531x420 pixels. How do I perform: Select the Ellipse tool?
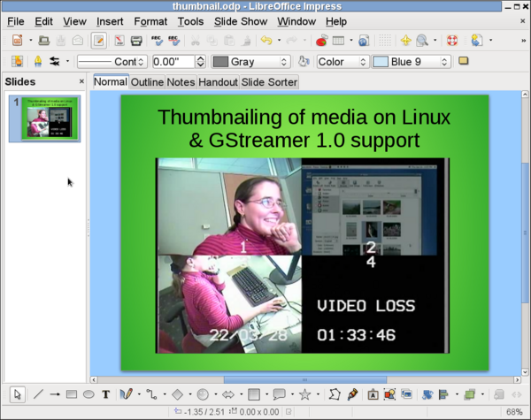[x=88, y=394]
